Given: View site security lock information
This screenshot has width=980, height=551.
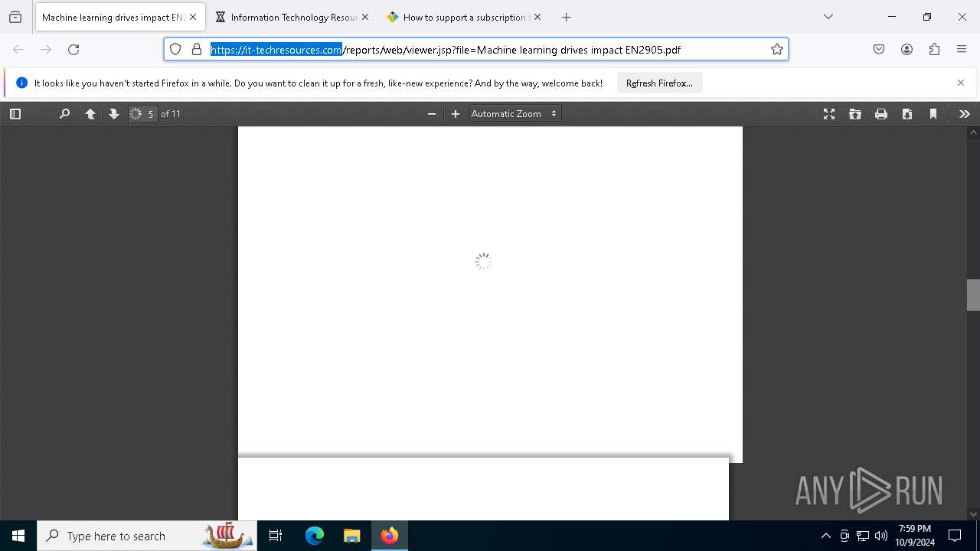Looking at the screenshot, I should 197,50.
